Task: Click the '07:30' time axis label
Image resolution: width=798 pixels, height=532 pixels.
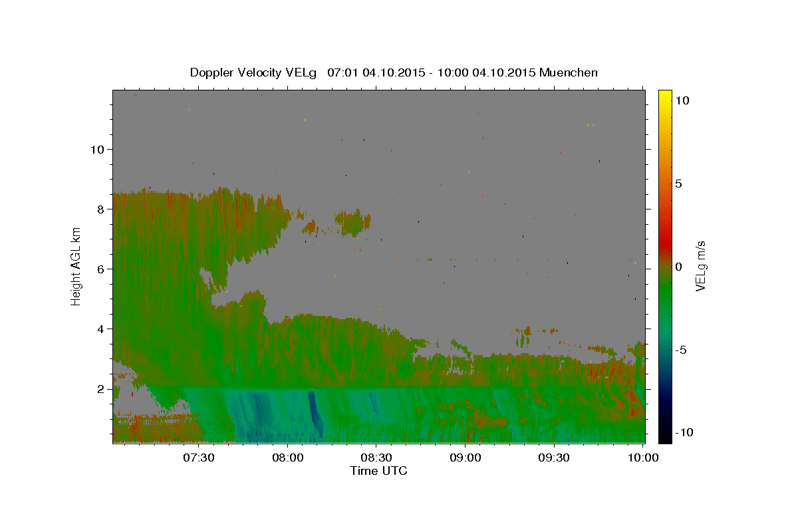Action: click(x=199, y=458)
